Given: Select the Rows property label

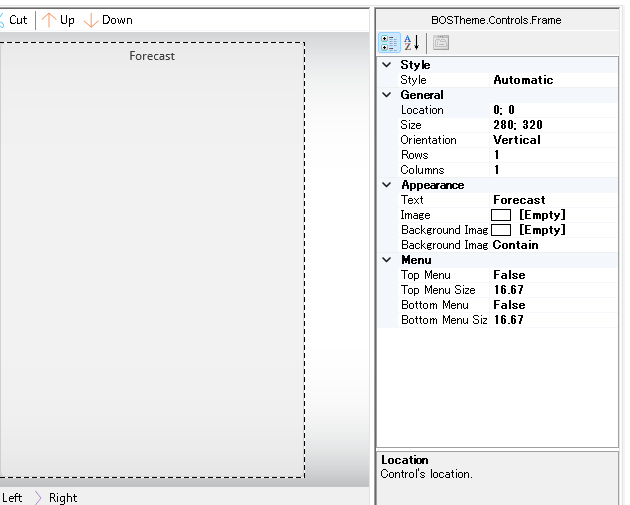Looking at the screenshot, I should click(414, 155).
